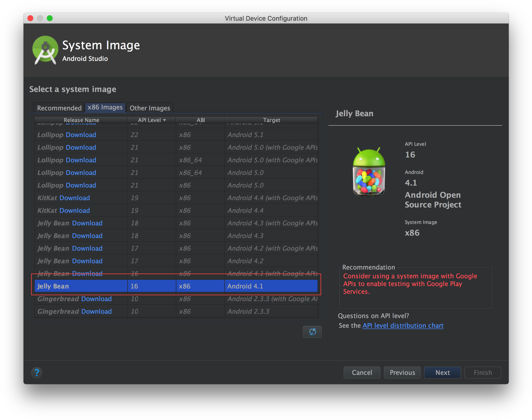Download Lollipop API 22 x86 Android 5.1

coord(81,135)
